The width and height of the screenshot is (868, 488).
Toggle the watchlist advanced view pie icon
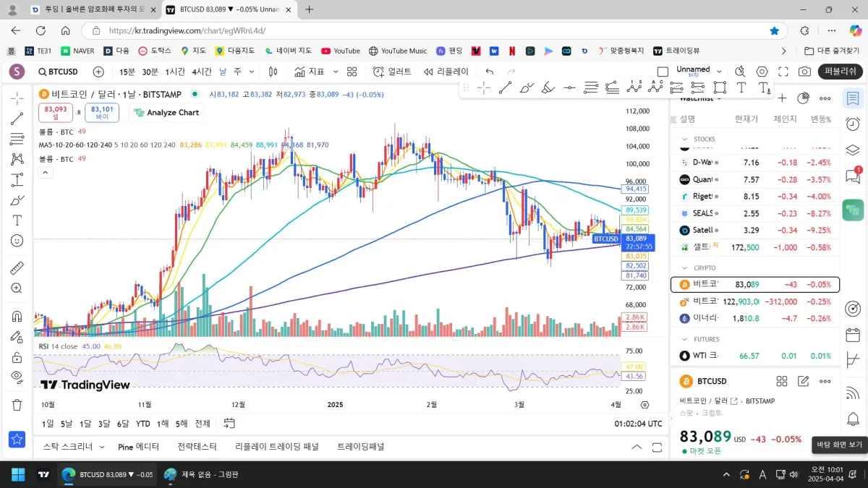[x=803, y=98]
